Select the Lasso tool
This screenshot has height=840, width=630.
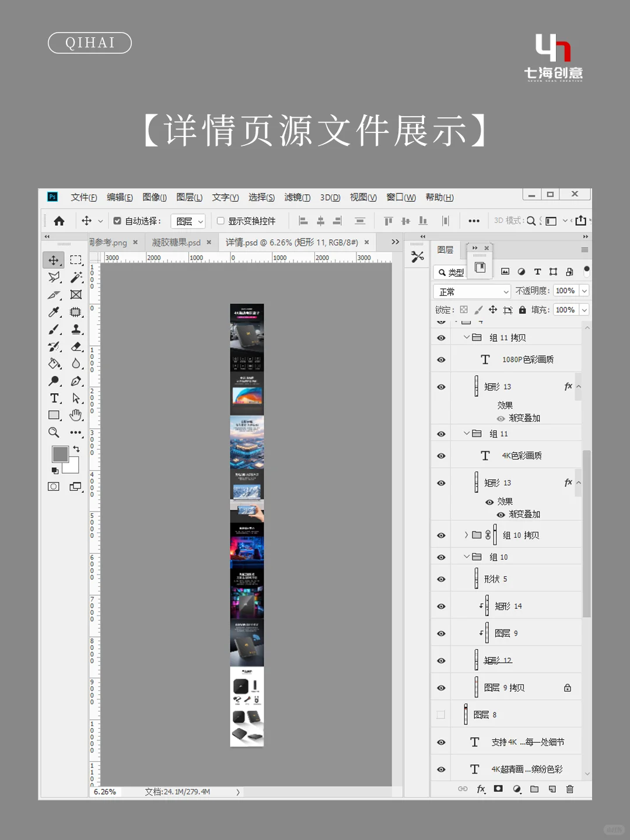click(54, 278)
